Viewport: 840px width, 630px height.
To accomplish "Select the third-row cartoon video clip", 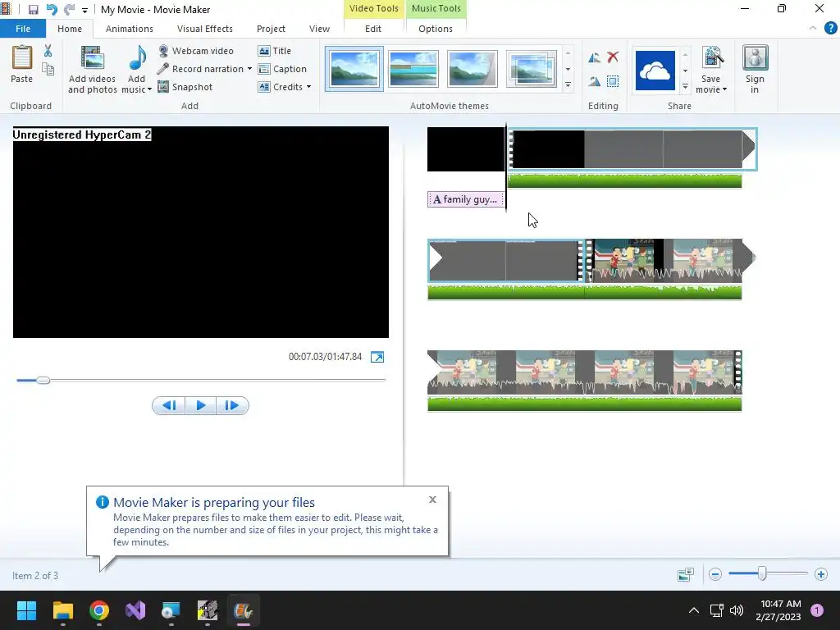I will click(584, 373).
